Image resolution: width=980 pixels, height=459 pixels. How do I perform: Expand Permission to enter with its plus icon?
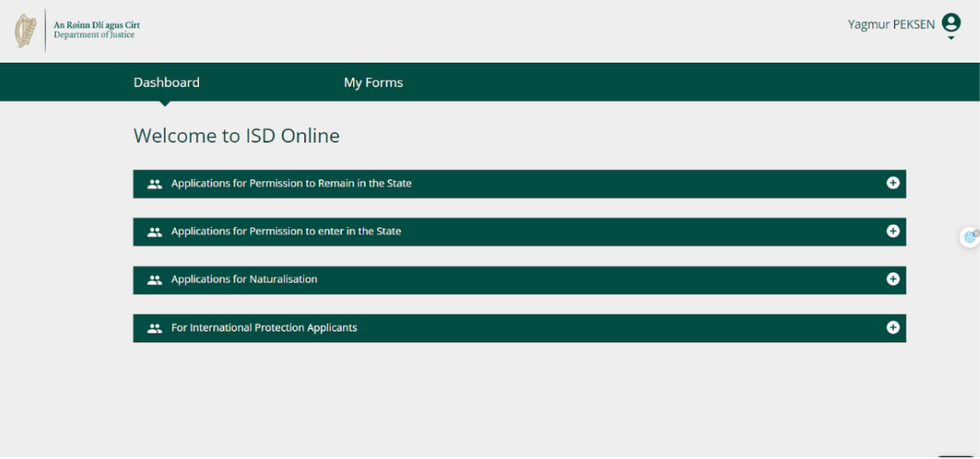(892, 231)
